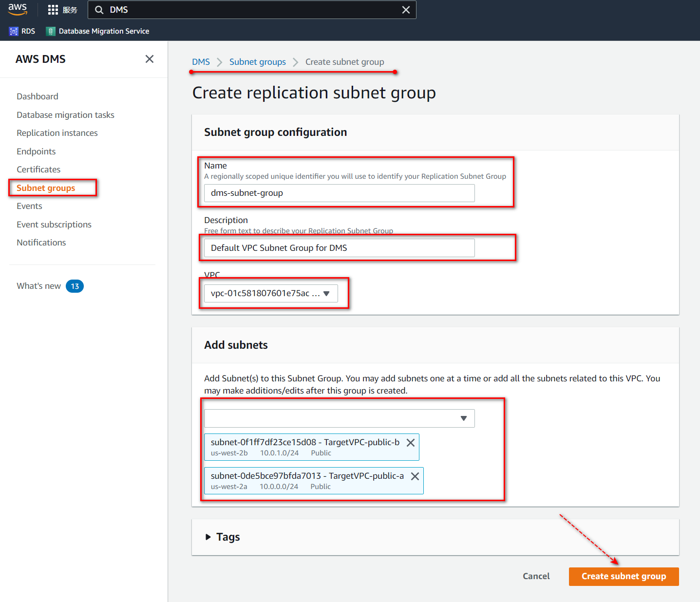
Task: Click the Description input field
Action: [x=340, y=248]
